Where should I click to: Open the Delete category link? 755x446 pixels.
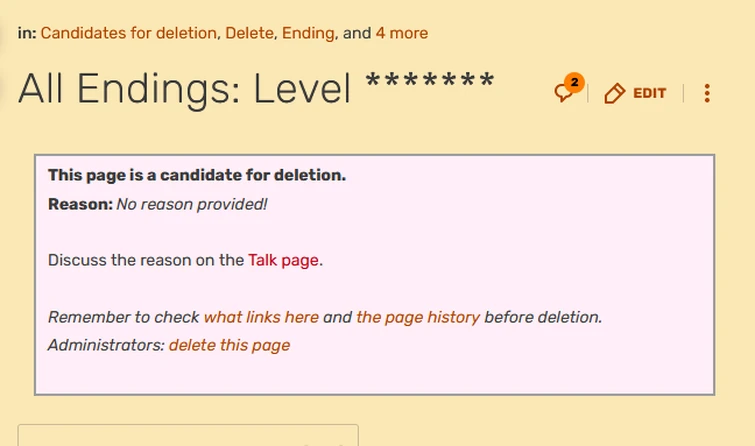pos(249,33)
